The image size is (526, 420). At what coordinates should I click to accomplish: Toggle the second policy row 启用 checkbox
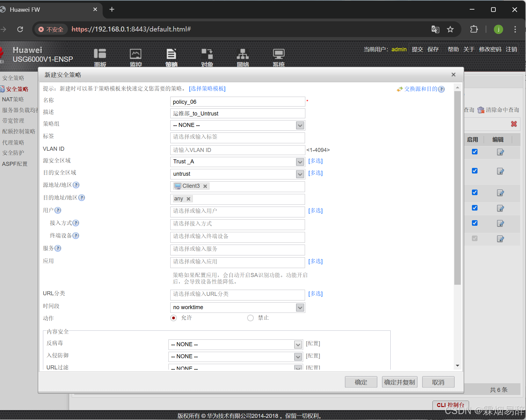[475, 171]
